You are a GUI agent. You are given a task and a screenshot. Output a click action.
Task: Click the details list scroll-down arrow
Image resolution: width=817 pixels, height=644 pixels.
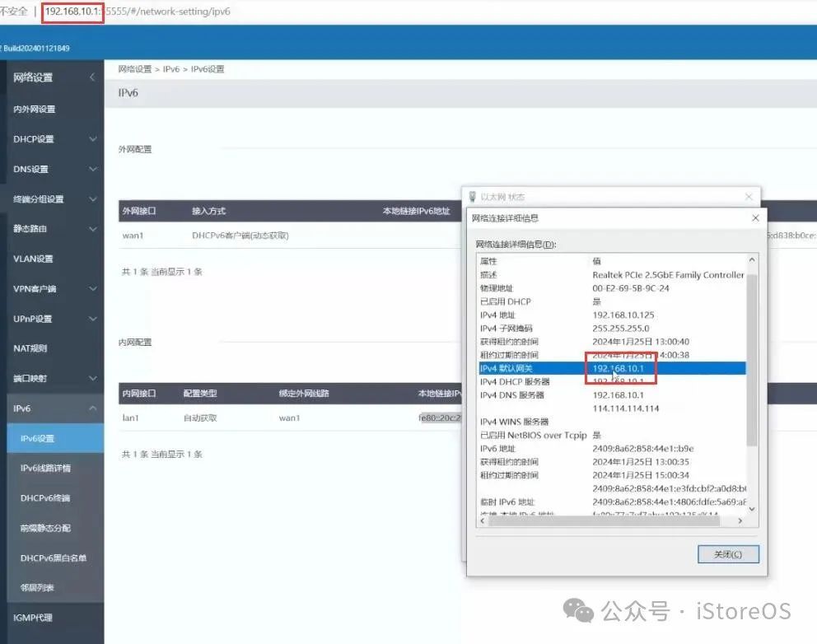point(752,509)
